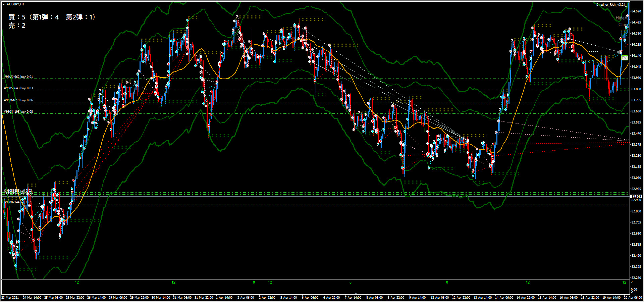Viewport: 644px width, 302px height.
Task: Click the current price marker 82.929
Action: 636,197
